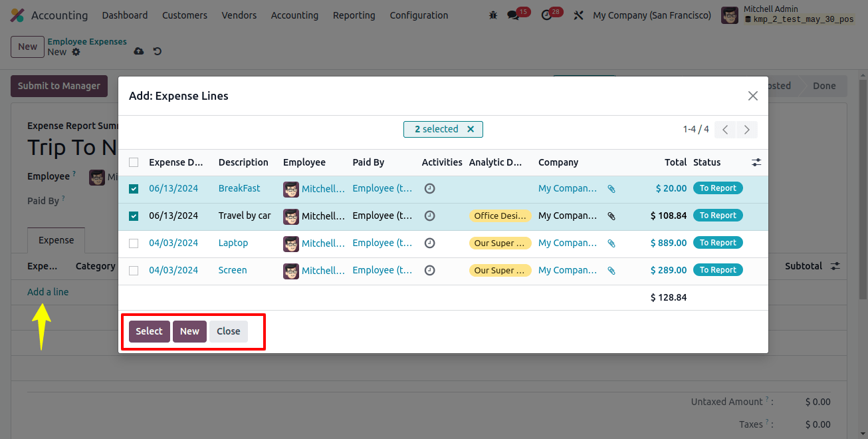Viewport: 868px width, 439px height.
Task: Open the Customers menu
Action: coord(185,15)
